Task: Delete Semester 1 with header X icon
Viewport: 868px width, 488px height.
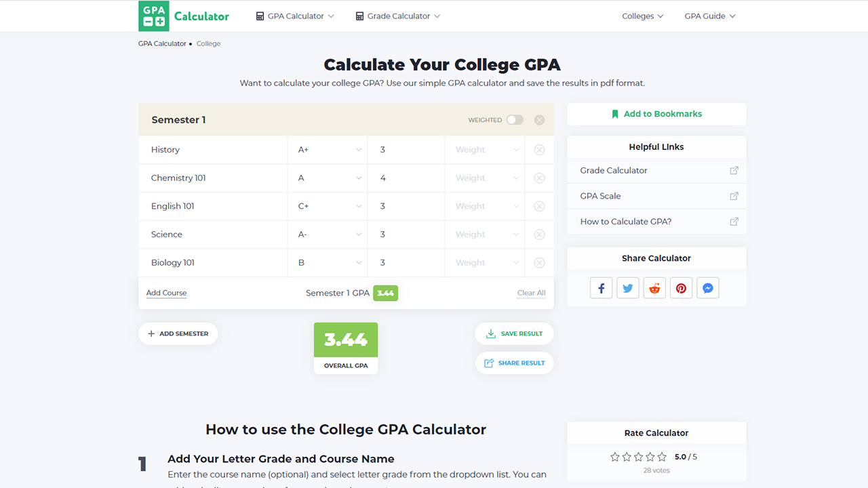Action: 539,120
